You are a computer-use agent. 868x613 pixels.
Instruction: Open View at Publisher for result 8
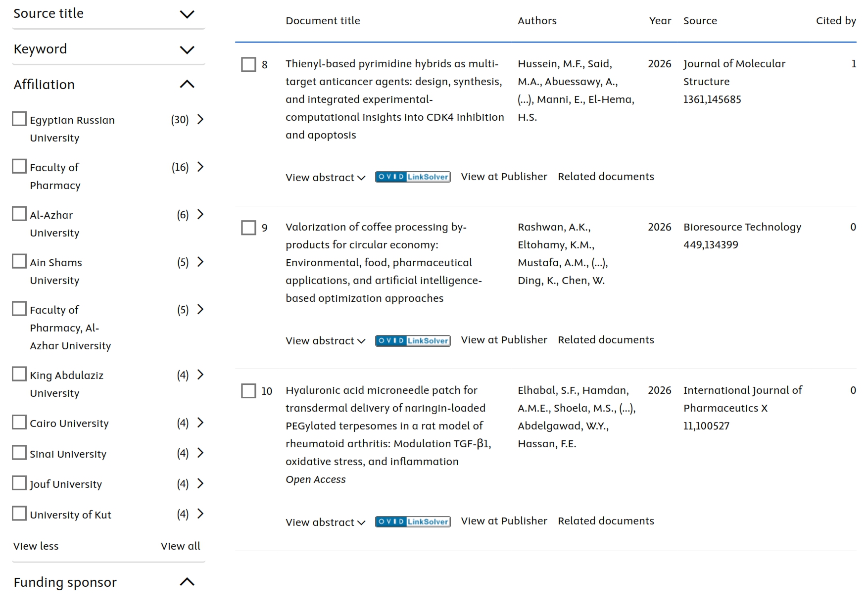[504, 177]
